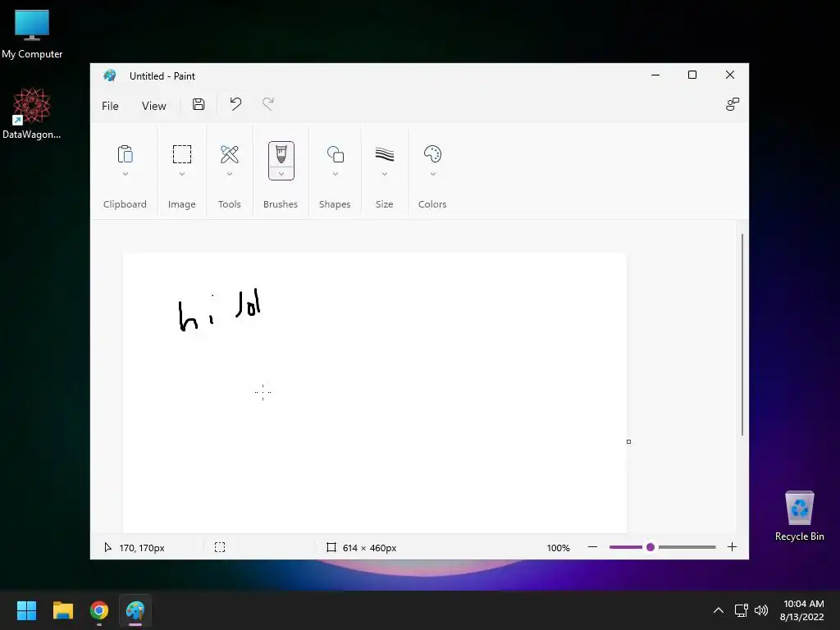
Task: Expand the Colors dropdown chevron
Action: [x=433, y=174]
